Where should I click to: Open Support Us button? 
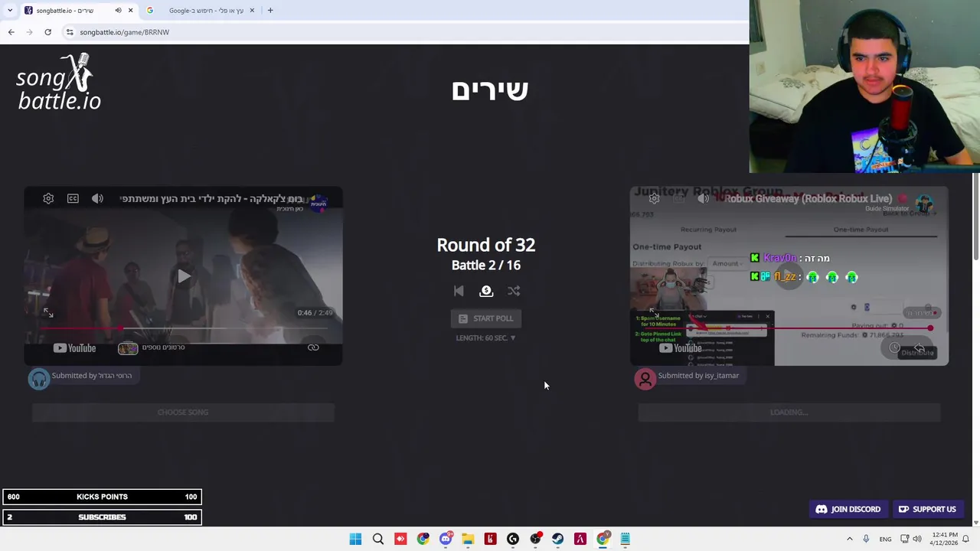click(927, 510)
